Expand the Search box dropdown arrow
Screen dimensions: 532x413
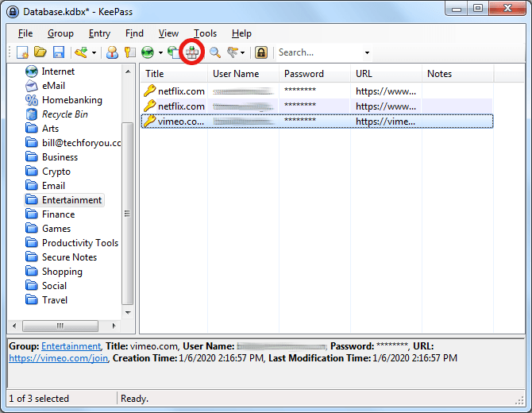pos(367,52)
